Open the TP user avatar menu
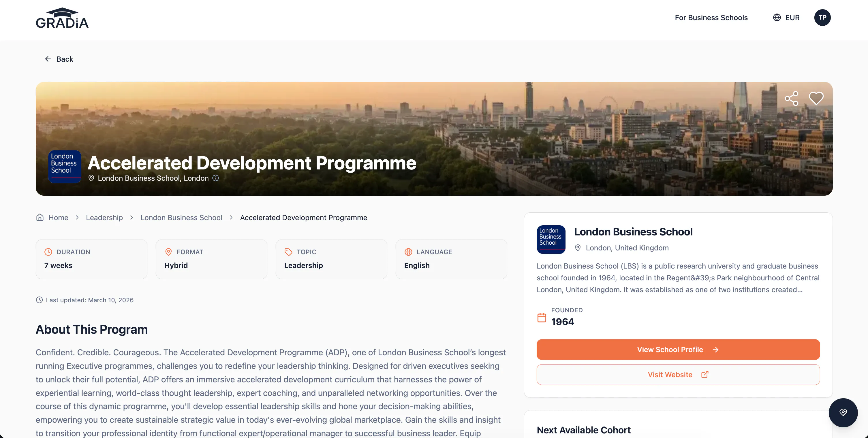 point(822,18)
